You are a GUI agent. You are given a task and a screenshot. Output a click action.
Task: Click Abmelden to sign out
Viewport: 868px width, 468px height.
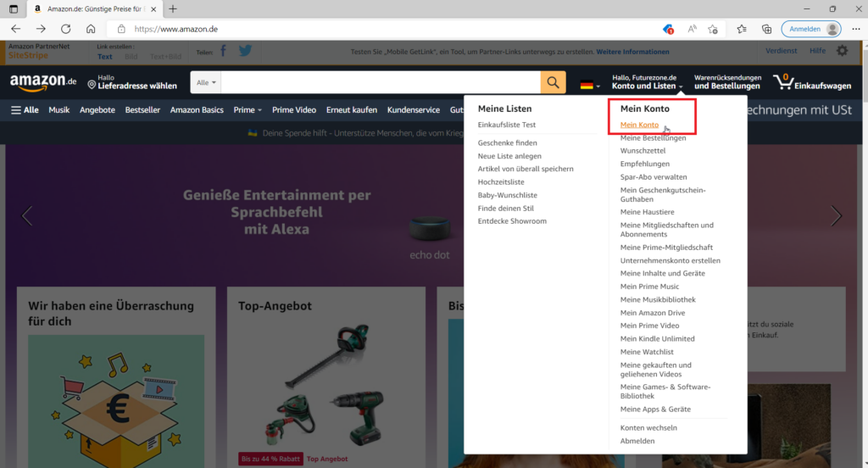pyautogui.click(x=637, y=441)
